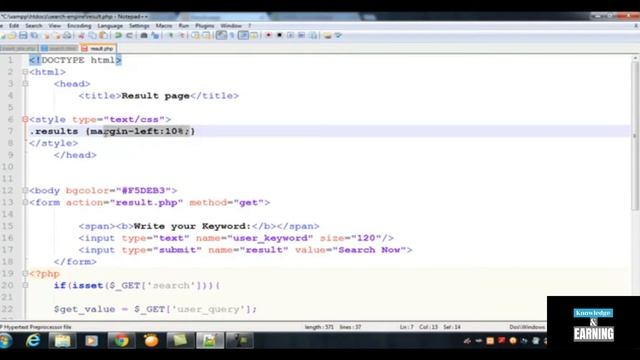
Task: Collapse the head fold on line 3
Action: click(x=25, y=84)
